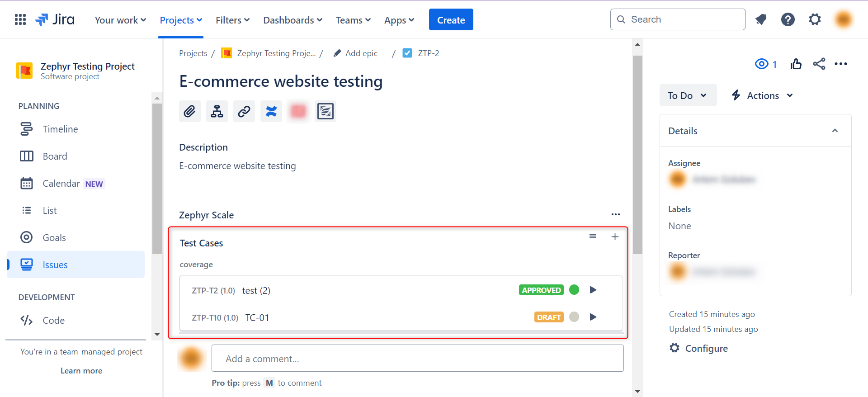Click the share issue icon
Viewport: 868px width, 397px height.
(819, 64)
